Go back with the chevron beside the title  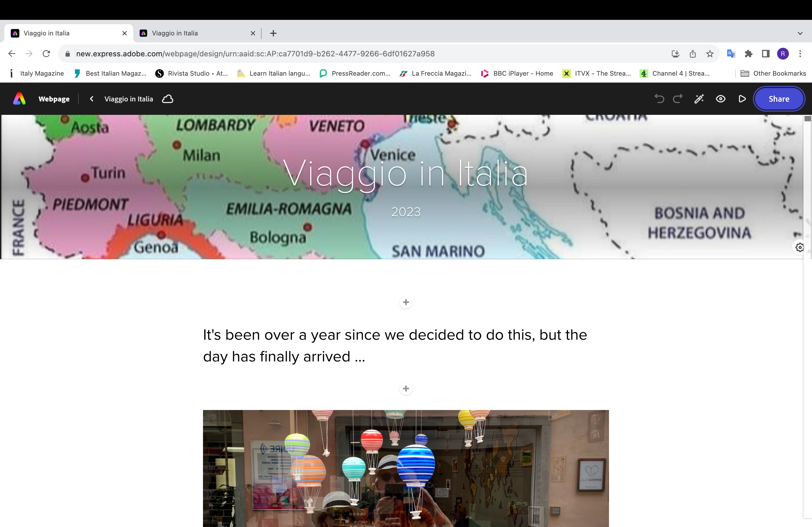[92, 99]
